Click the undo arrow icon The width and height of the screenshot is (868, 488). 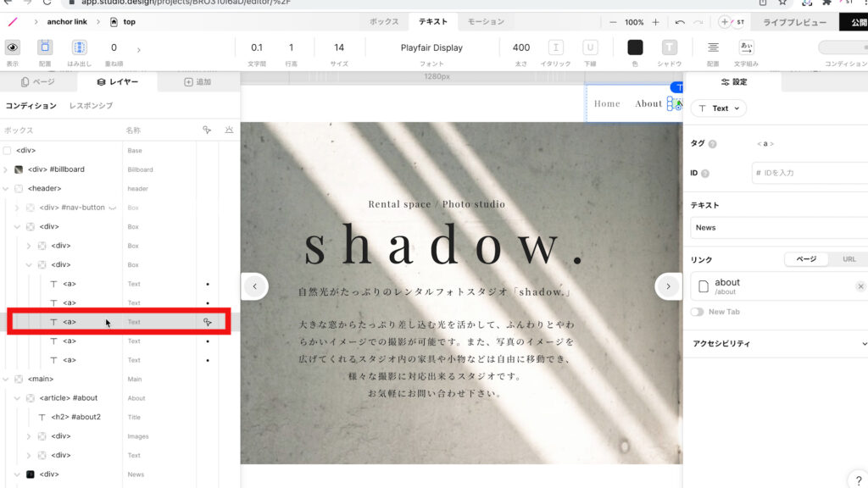click(x=680, y=22)
